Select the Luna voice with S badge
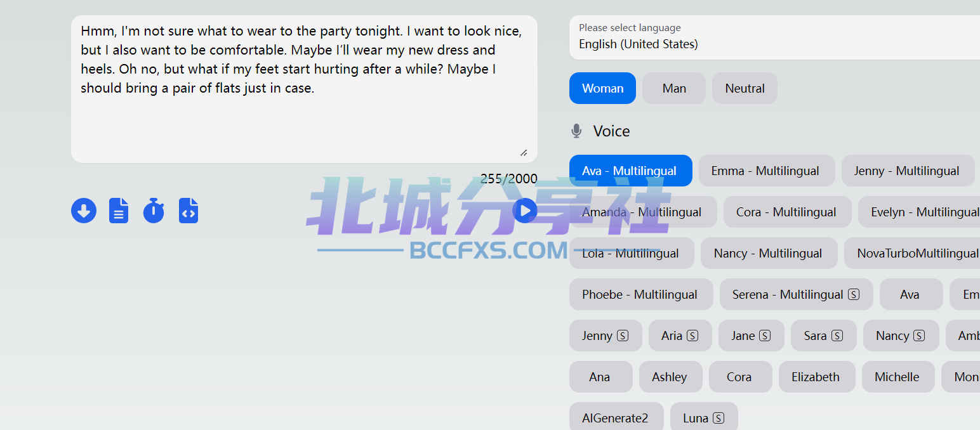The image size is (980, 430). (x=704, y=416)
